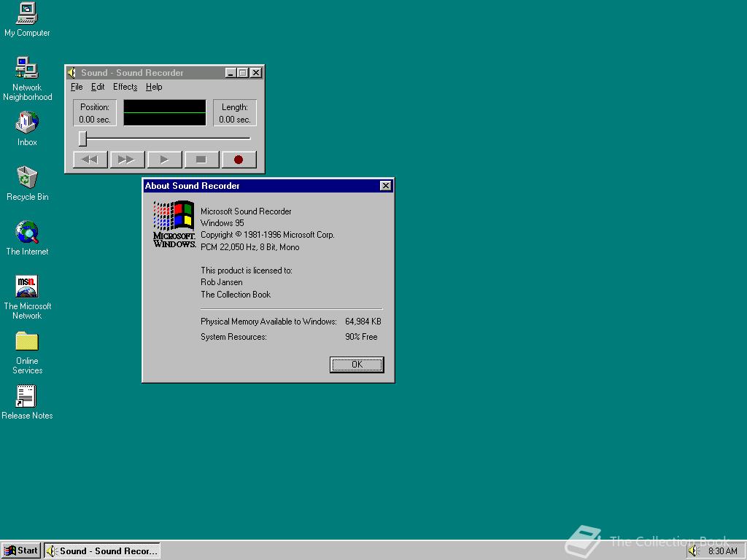Start recording with the red Record button
747x560 pixels.
(x=239, y=160)
